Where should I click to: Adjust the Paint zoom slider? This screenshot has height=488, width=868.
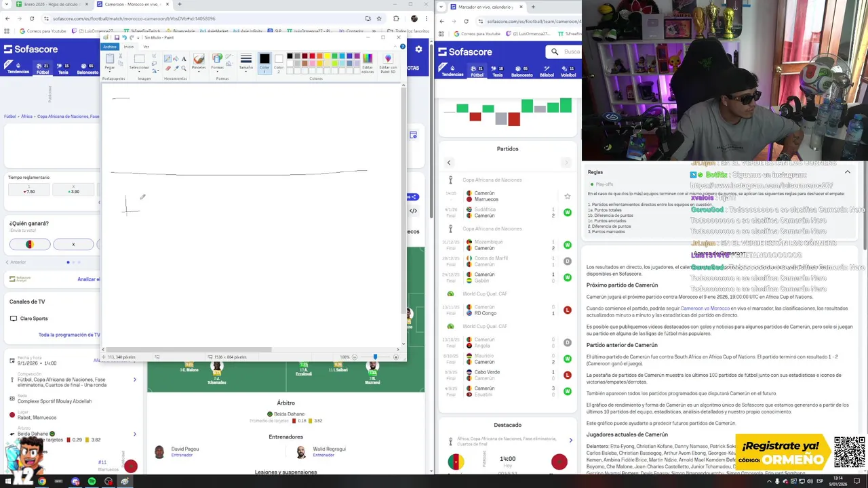coord(375,357)
